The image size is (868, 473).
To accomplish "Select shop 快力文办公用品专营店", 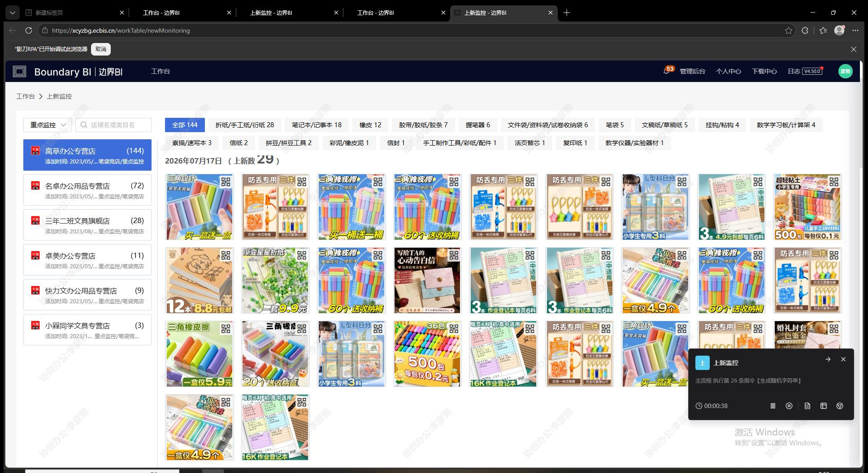I will pyautogui.click(x=87, y=295).
